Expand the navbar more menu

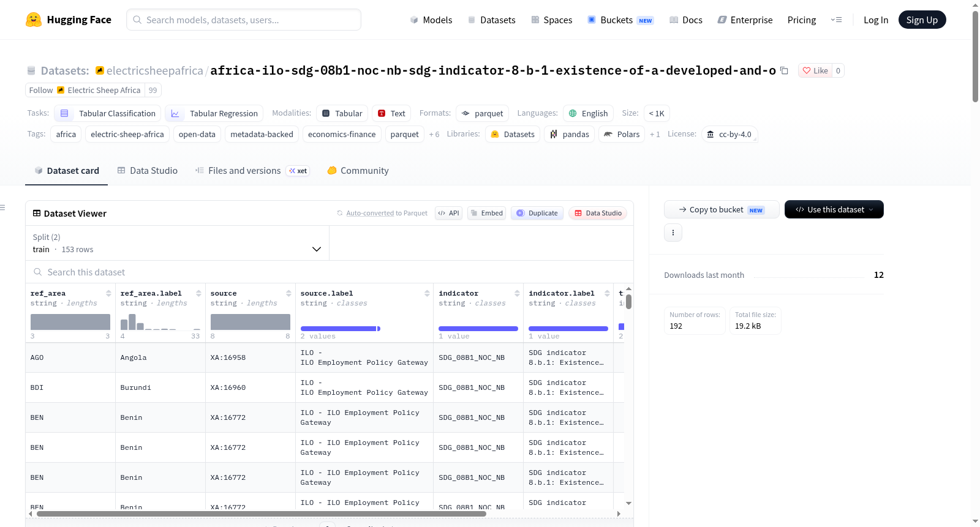tap(836, 20)
